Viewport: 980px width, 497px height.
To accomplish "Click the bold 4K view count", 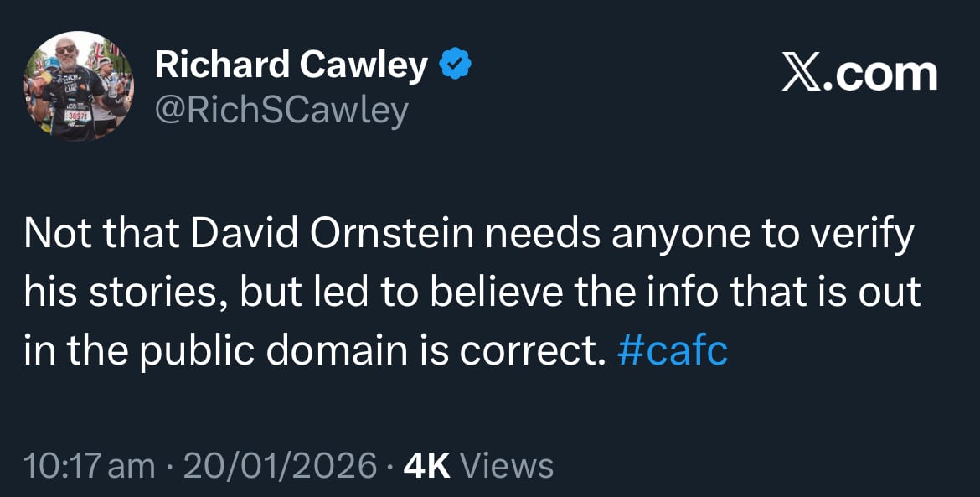I will click(x=427, y=465).
